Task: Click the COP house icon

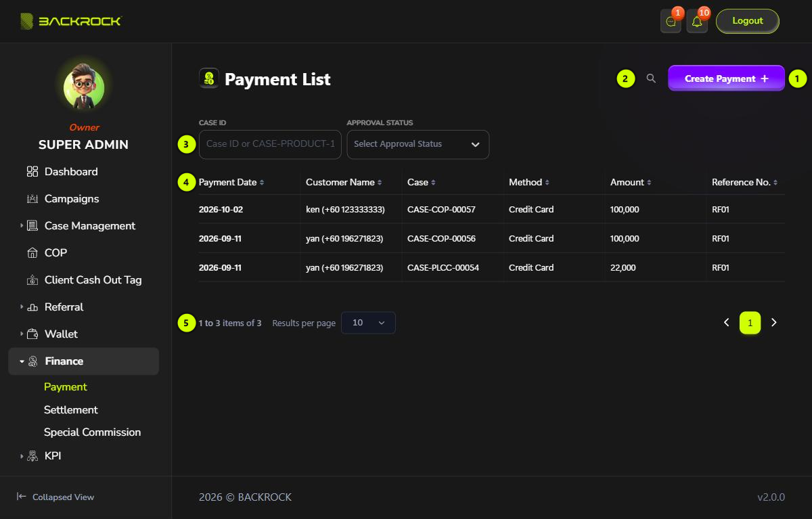Action: tap(32, 253)
